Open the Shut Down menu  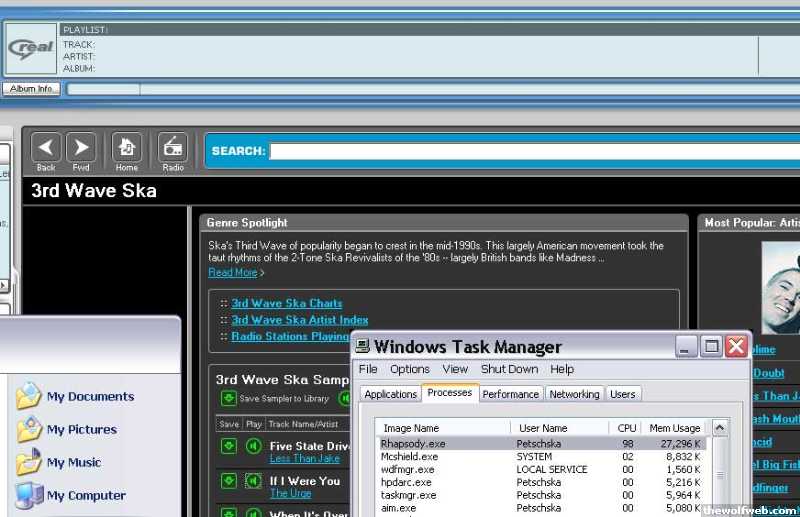coord(509,369)
